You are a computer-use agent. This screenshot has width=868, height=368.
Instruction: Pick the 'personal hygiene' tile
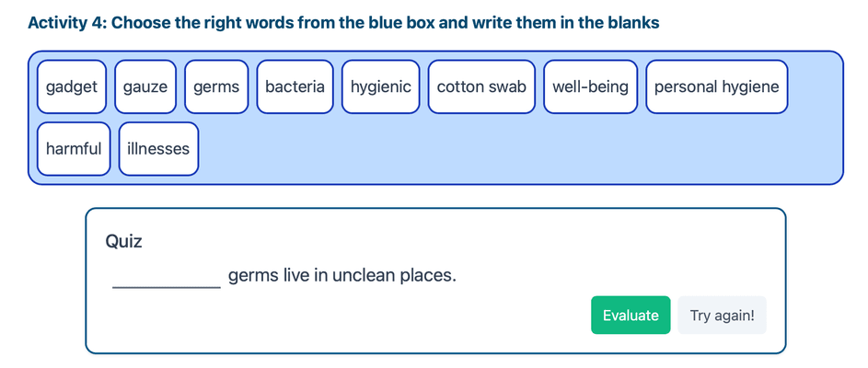click(x=716, y=86)
